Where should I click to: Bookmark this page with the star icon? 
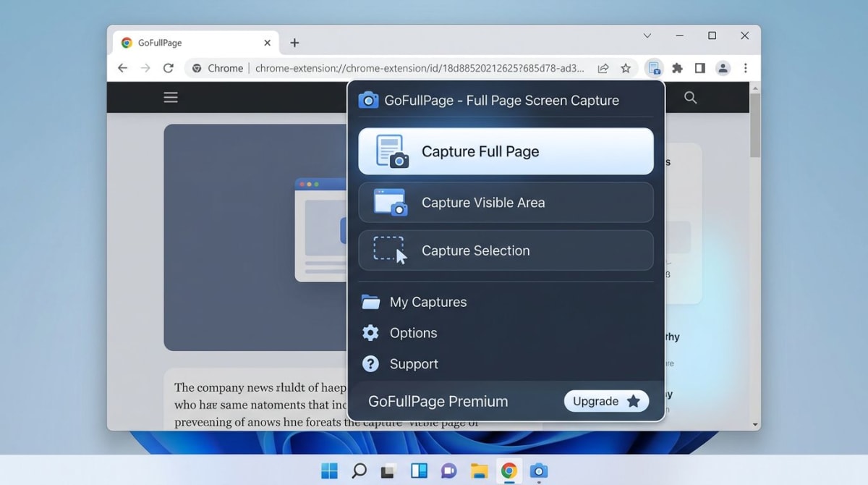coord(626,68)
